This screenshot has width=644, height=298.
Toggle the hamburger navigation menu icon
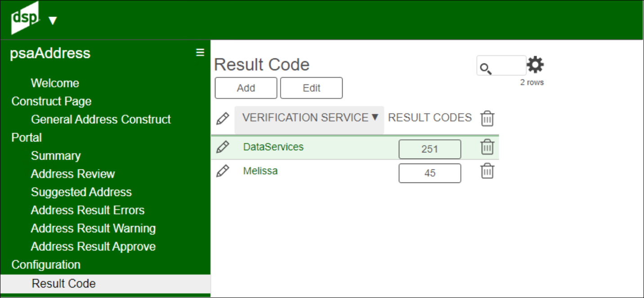click(x=200, y=53)
